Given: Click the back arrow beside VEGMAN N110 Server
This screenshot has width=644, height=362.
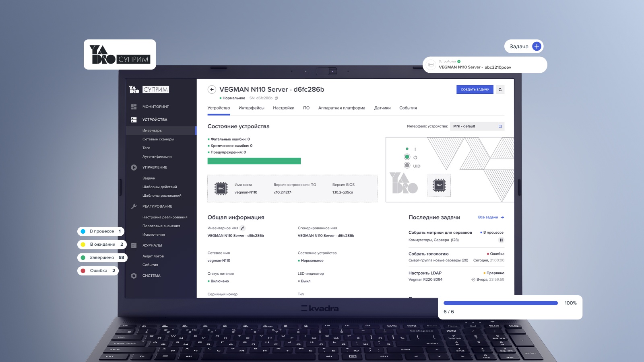Looking at the screenshot, I should (x=211, y=89).
